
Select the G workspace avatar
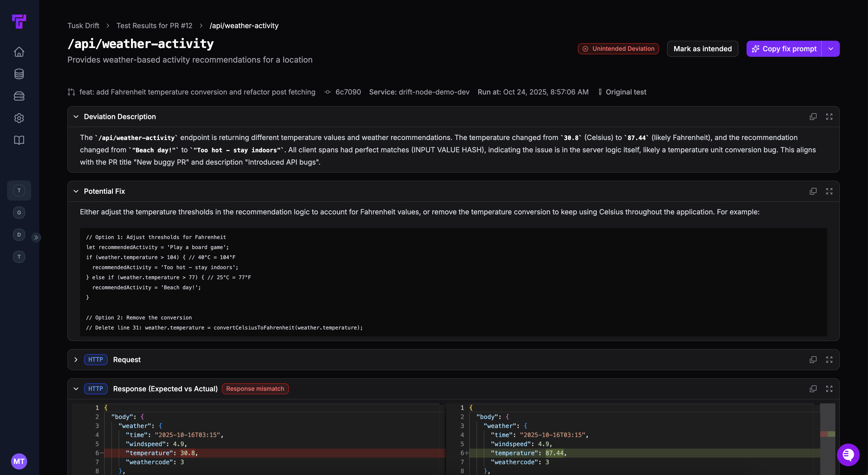coord(19,212)
